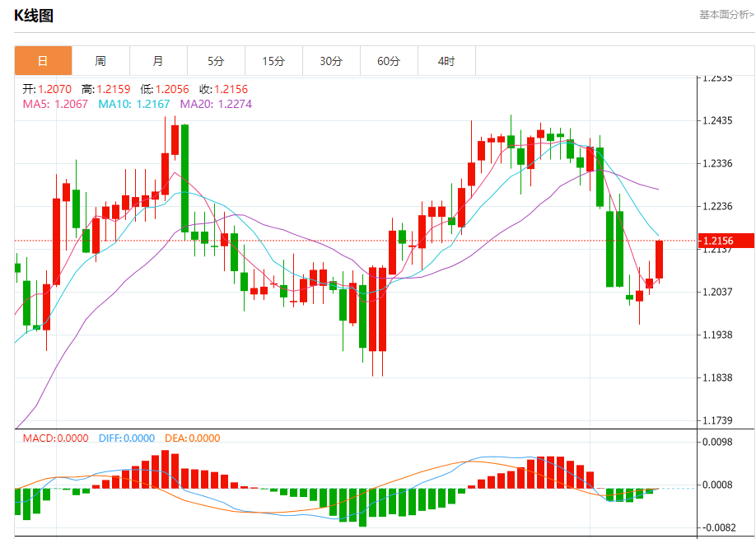Screen dimensions: 756x539
Task: Click the K线图 heading
Action: (33, 16)
